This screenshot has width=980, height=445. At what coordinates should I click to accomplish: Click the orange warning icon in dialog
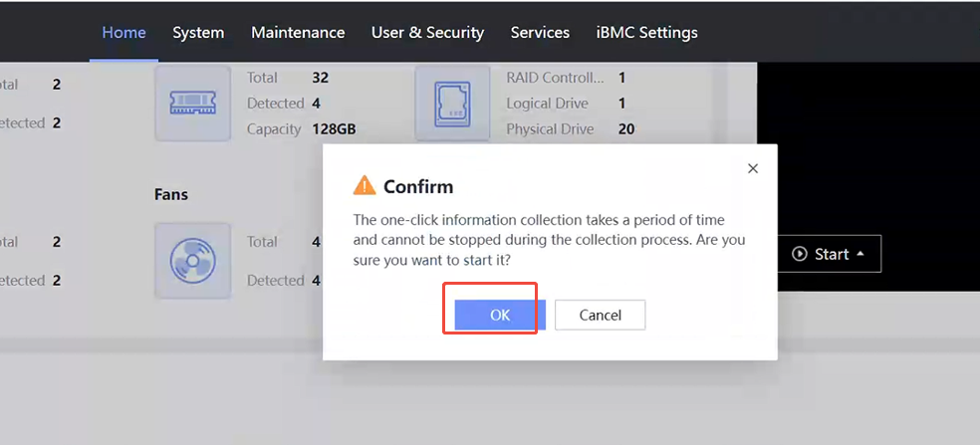pyautogui.click(x=365, y=186)
